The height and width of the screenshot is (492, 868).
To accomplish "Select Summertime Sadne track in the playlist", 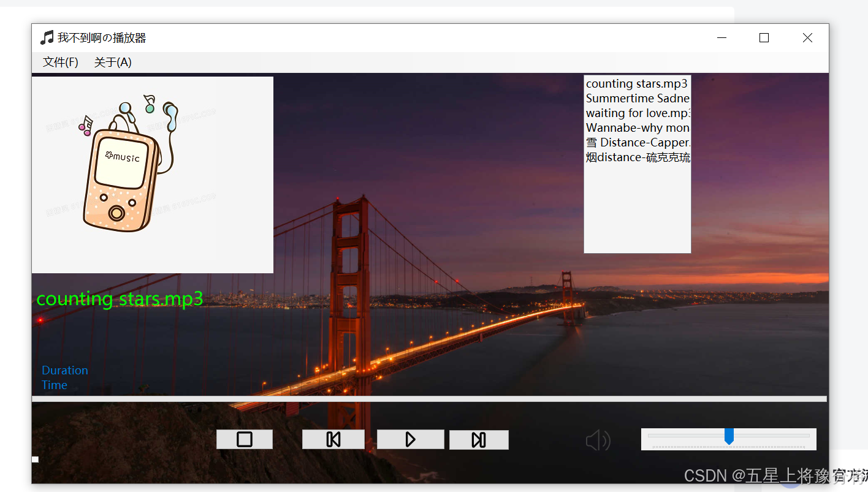I will pyautogui.click(x=637, y=98).
